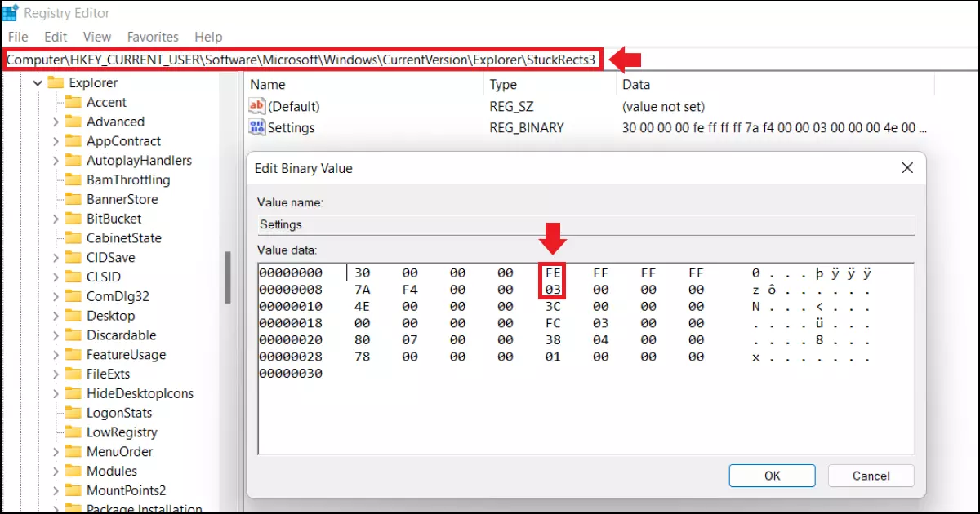Click the 03 byte in hex editor

tap(553, 289)
